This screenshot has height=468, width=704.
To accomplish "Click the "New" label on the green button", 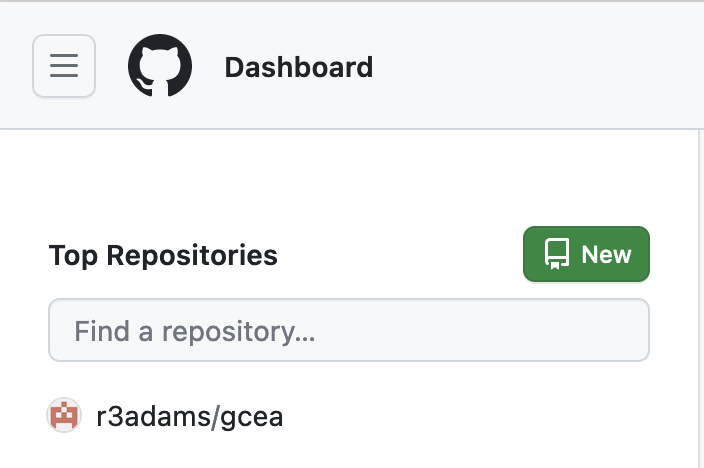I will point(607,255).
